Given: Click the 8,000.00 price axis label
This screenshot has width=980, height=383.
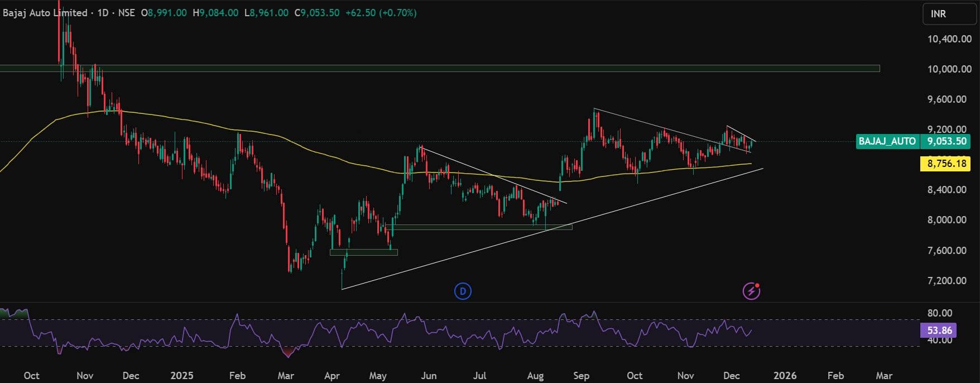Looking at the screenshot, I should 947,220.
